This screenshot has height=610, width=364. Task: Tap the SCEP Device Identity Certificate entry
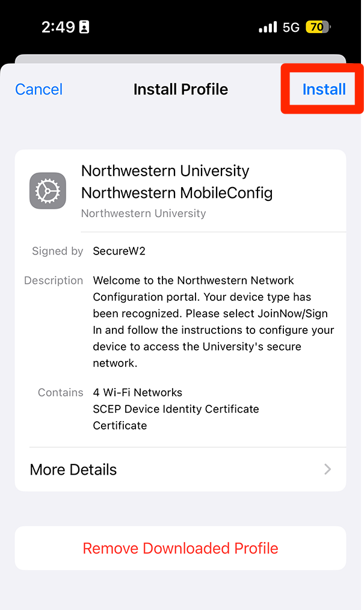point(176,409)
